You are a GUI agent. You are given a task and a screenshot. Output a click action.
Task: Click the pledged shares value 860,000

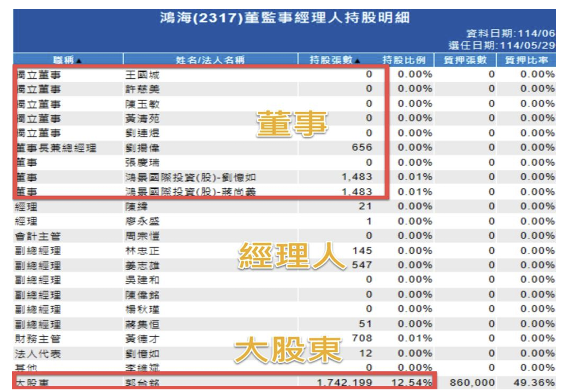pos(472,383)
